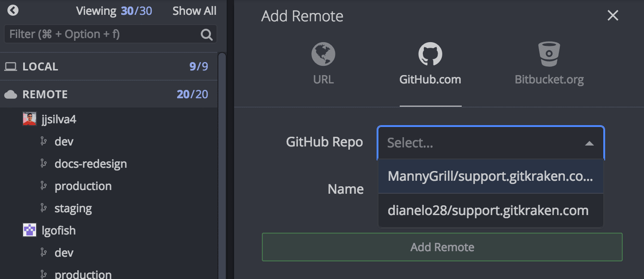644x279 pixels.
Task: Select docs-redesign branch under jjsilva4
Action: coord(91,164)
